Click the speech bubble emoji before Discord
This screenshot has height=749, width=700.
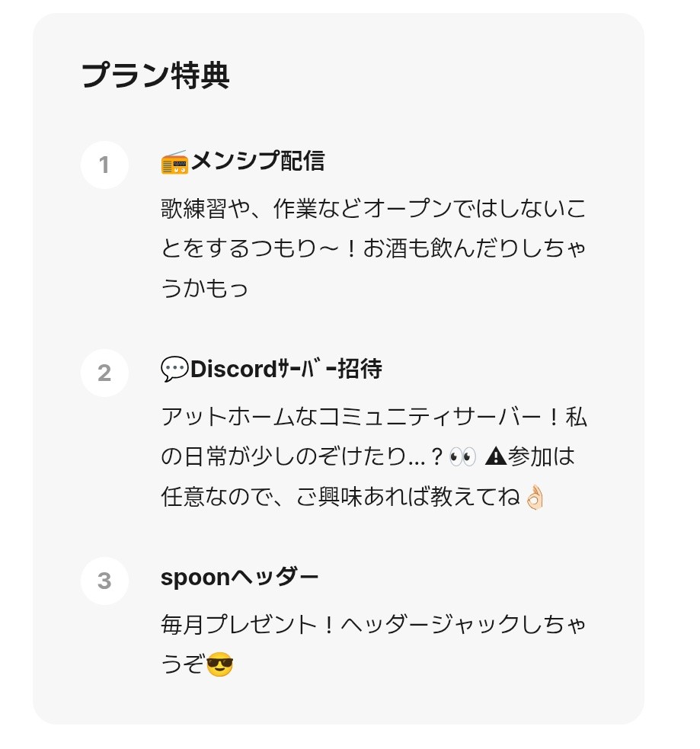[x=174, y=370]
